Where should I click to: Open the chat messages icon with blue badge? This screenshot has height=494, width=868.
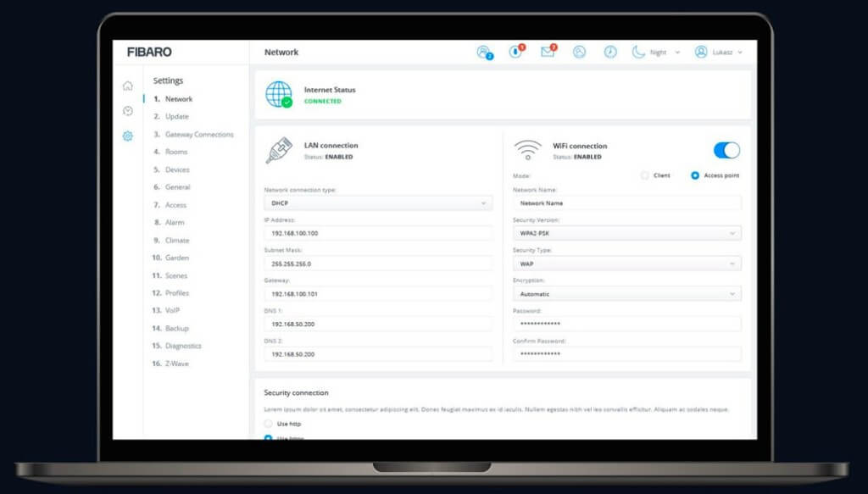coord(484,52)
